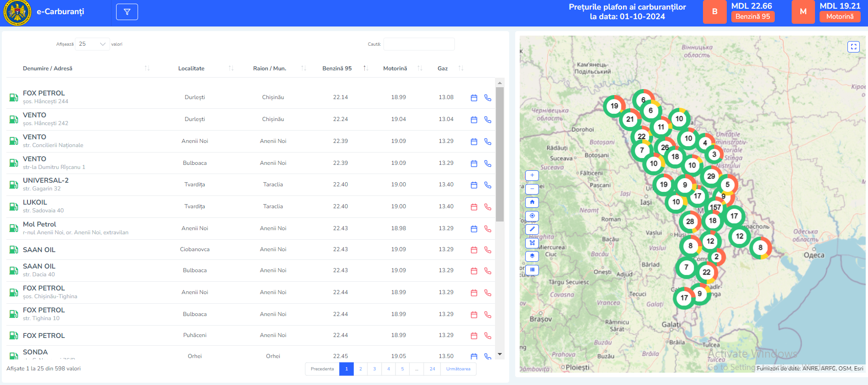The width and height of the screenshot is (868, 385).
Task: Open the rows-per-page dropdown showing 25
Action: [x=92, y=44]
